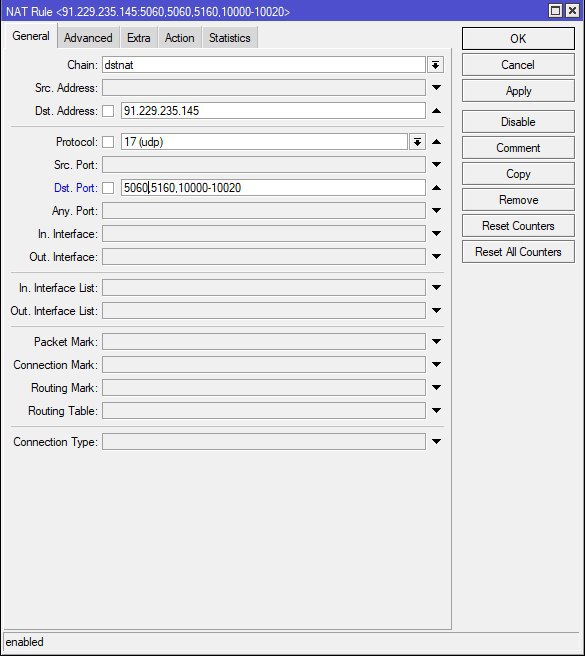The width and height of the screenshot is (585, 656).
Task: Expand the Src. Address field
Action: [436, 87]
